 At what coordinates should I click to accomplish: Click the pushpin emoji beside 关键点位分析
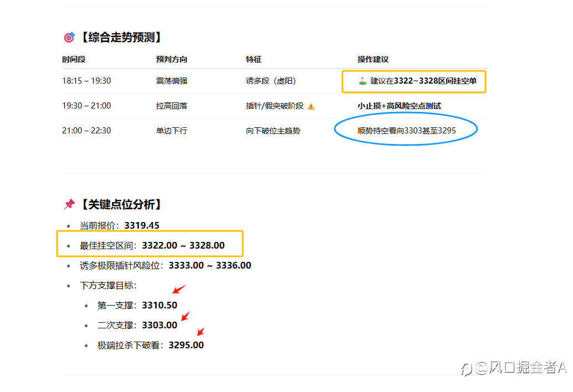69,204
